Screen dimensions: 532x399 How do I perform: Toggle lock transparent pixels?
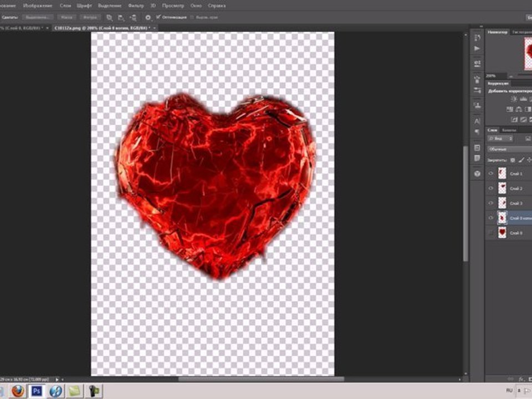tap(513, 160)
